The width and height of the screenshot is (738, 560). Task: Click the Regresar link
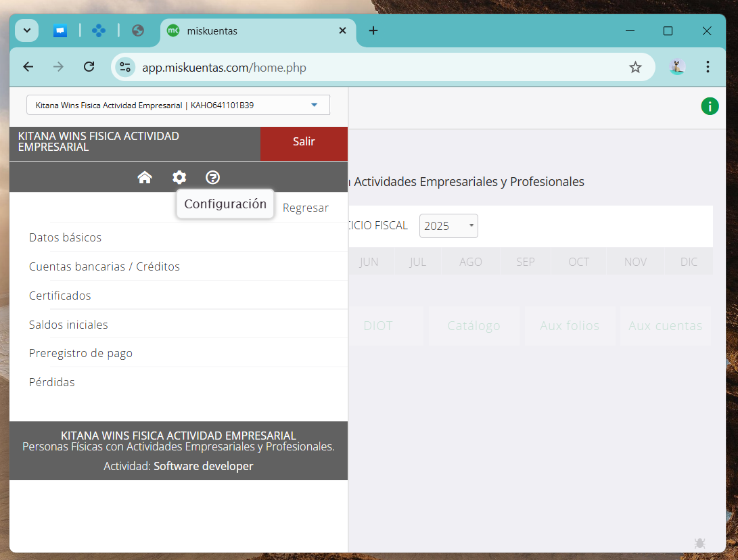pos(306,208)
